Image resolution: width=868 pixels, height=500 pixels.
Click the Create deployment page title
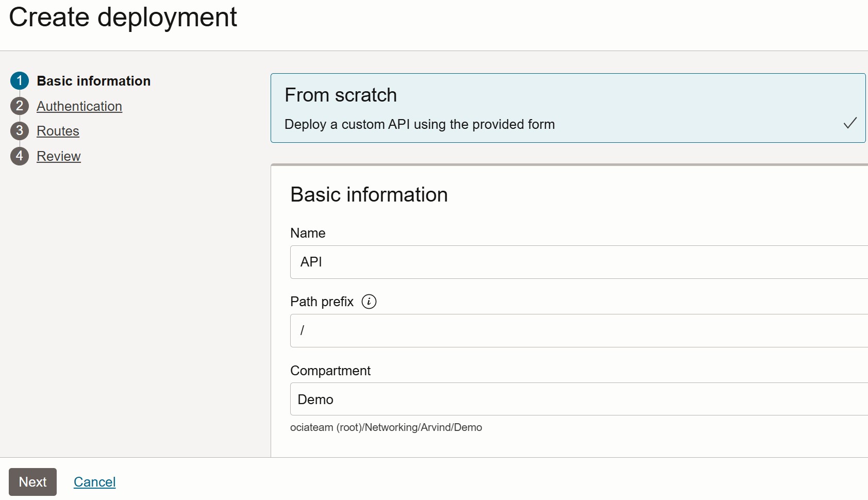pos(123,18)
